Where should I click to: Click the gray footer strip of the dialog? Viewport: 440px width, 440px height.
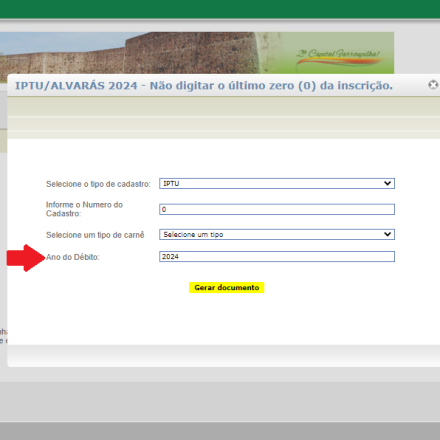point(224,356)
